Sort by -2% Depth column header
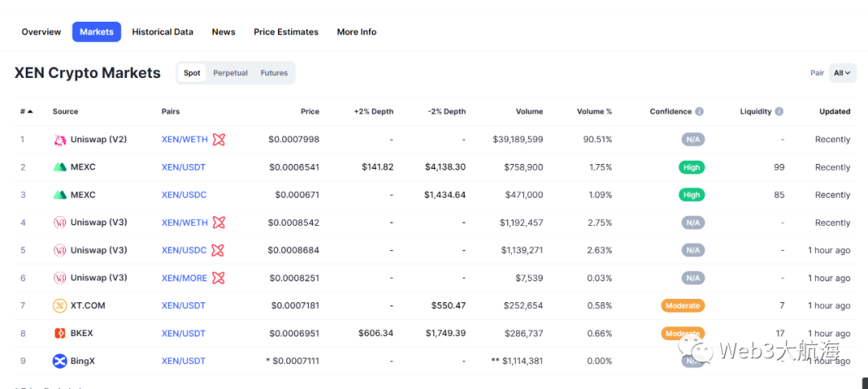Screen dimensions: 868x389 pos(447,111)
